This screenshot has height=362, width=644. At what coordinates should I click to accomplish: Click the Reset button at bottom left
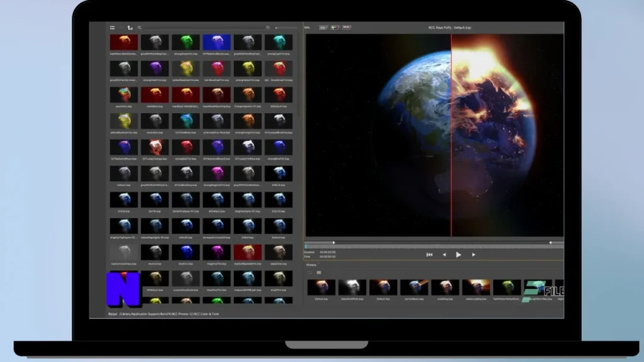113,314
